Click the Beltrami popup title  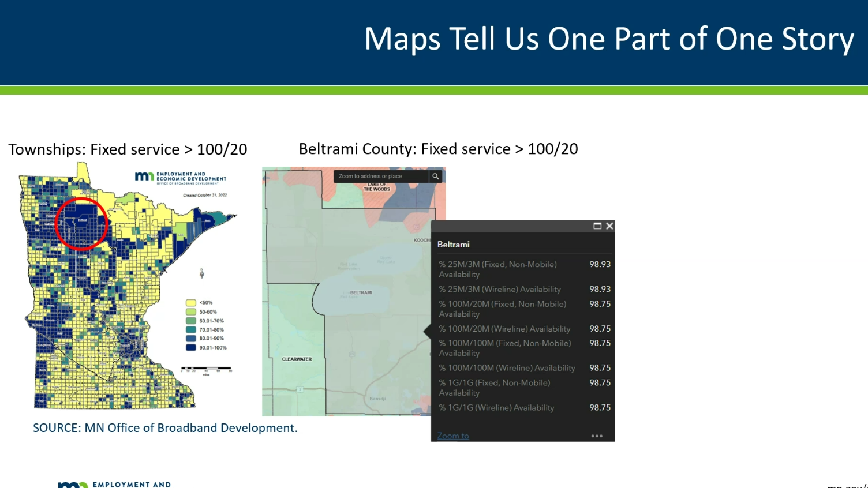(x=454, y=245)
